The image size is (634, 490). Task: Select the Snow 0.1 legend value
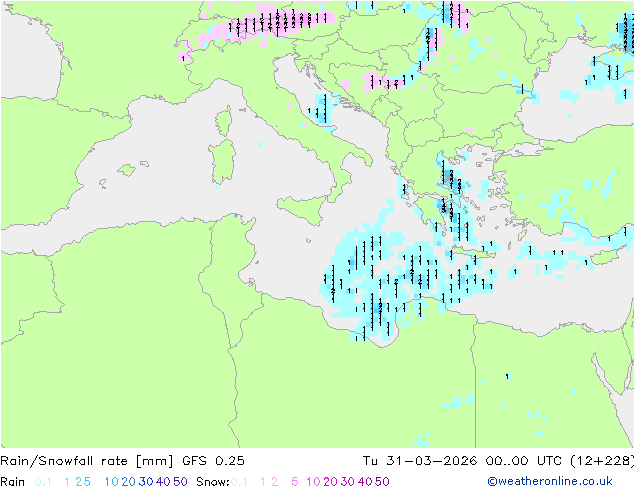click(239, 482)
